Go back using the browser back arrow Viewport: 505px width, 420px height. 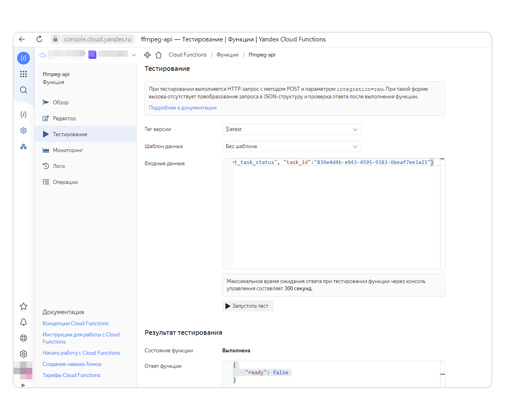tap(22, 39)
